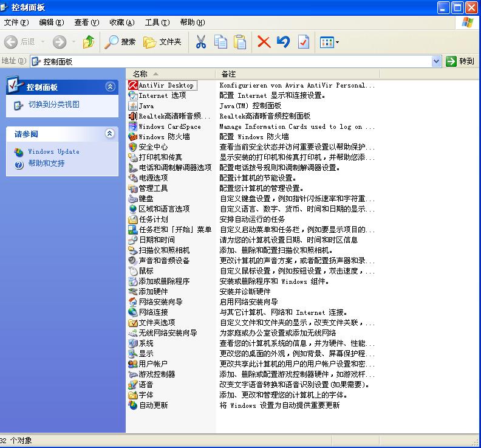
Task: Click the Windows 防火墙 icon
Action: point(133,137)
